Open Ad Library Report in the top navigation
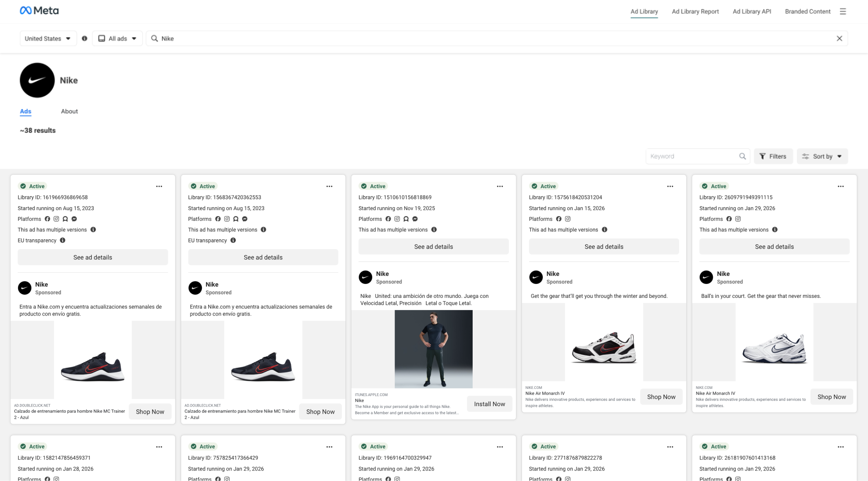This screenshot has width=868, height=481. (x=695, y=12)
